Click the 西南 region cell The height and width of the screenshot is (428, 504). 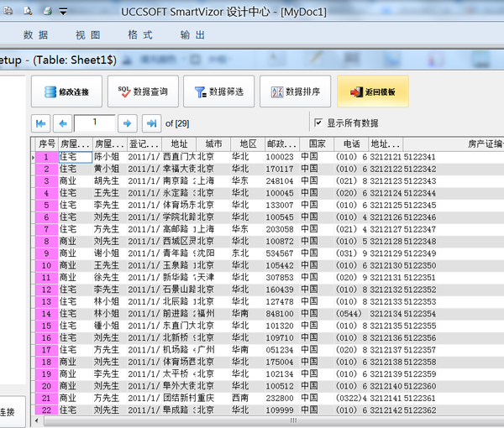point(248,398)
